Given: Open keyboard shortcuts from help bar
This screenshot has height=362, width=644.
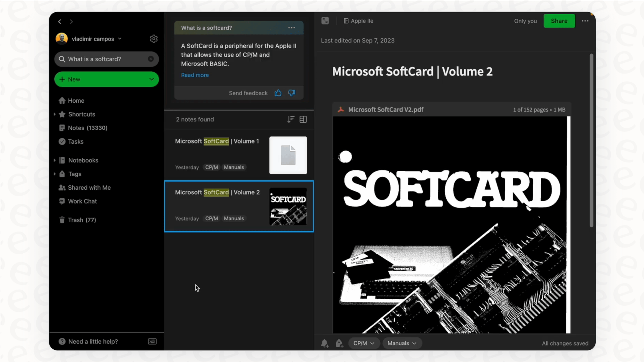Looking at the screenshot, I should click(152, 341).
